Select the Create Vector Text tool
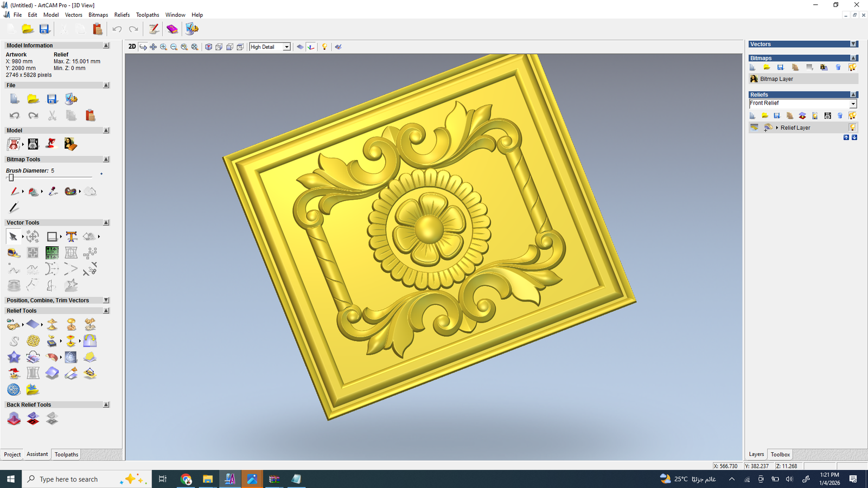 coord(71,236)
